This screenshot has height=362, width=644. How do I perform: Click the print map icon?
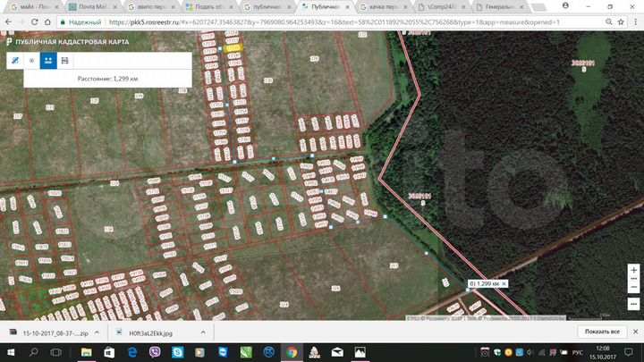point(64,60)
